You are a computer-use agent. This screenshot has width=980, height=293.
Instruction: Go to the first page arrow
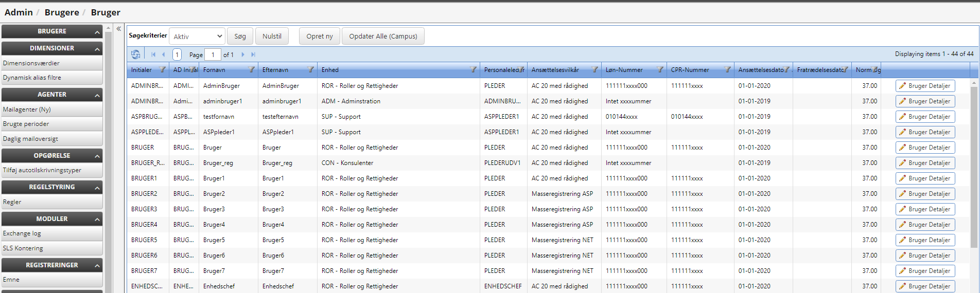[x=153, y=54]
